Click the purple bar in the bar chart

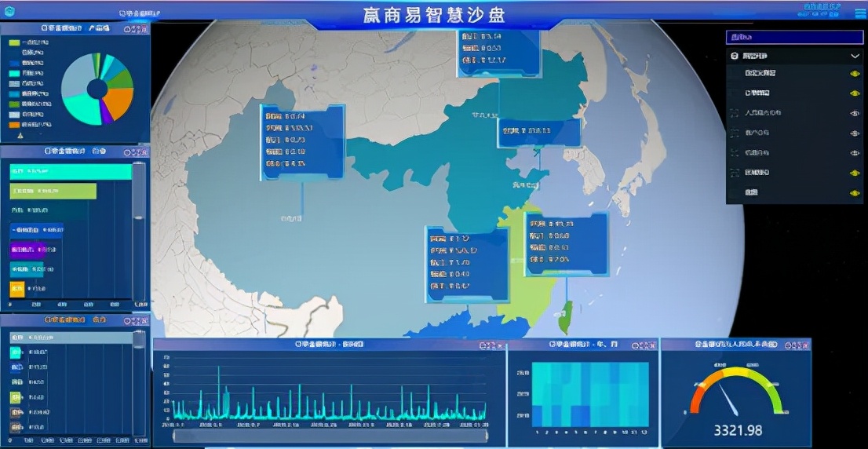[28, 250]
